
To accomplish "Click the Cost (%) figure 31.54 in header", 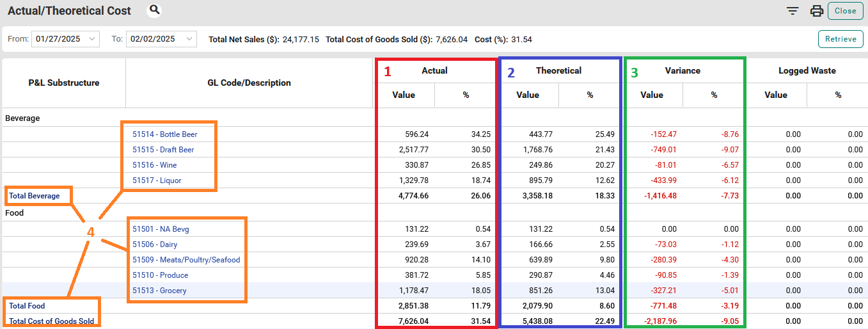I will [x=521, y=39].
